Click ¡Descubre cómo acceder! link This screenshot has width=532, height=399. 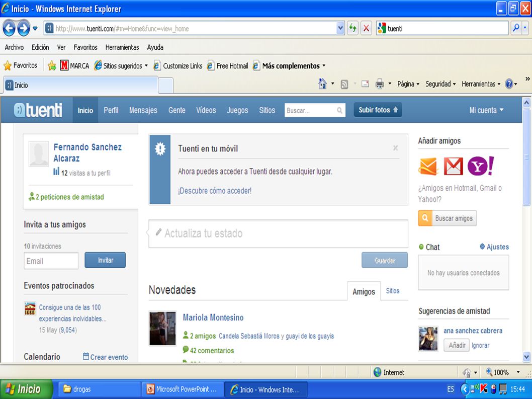(215, 191)
